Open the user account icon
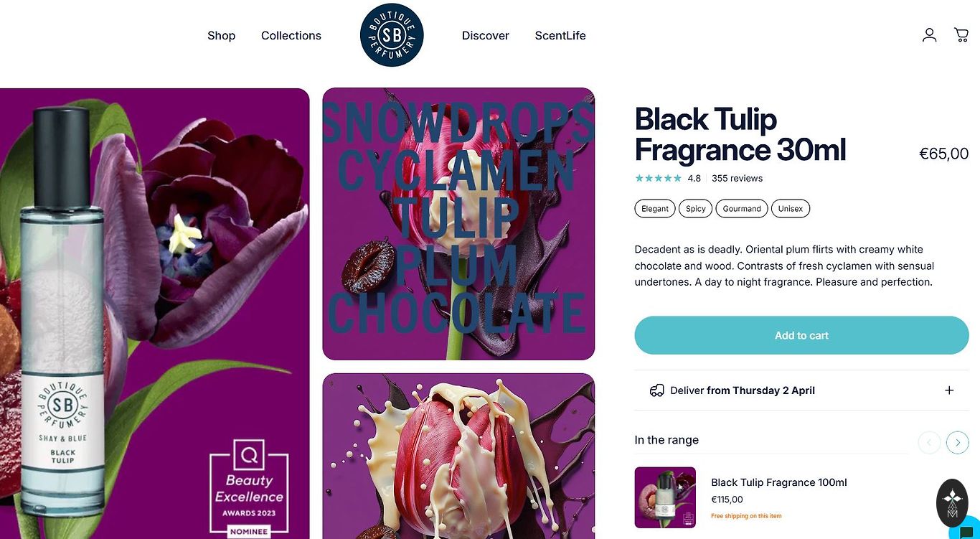 coord(929,34)
